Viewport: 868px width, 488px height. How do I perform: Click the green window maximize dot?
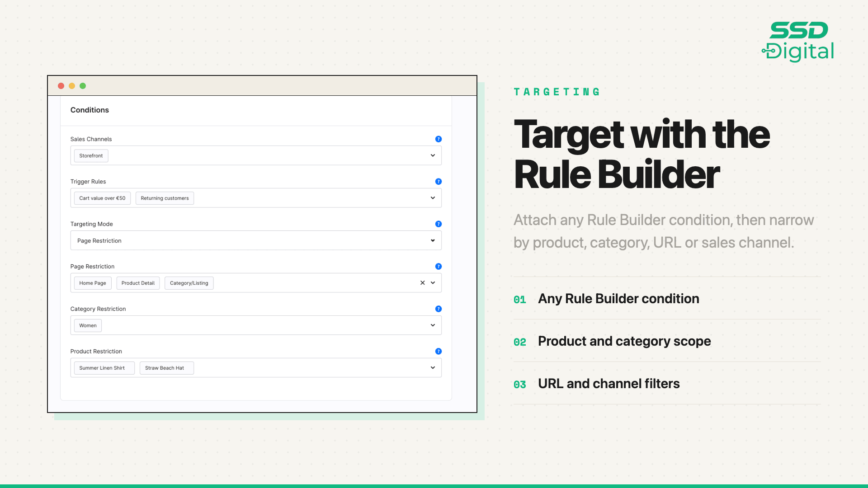(x=83, y=86)
